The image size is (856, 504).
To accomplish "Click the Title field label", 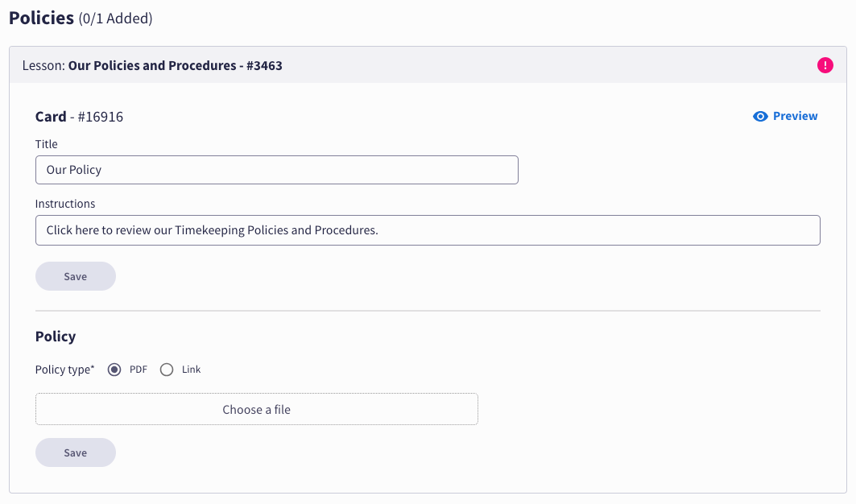I will tap(47, 144).
